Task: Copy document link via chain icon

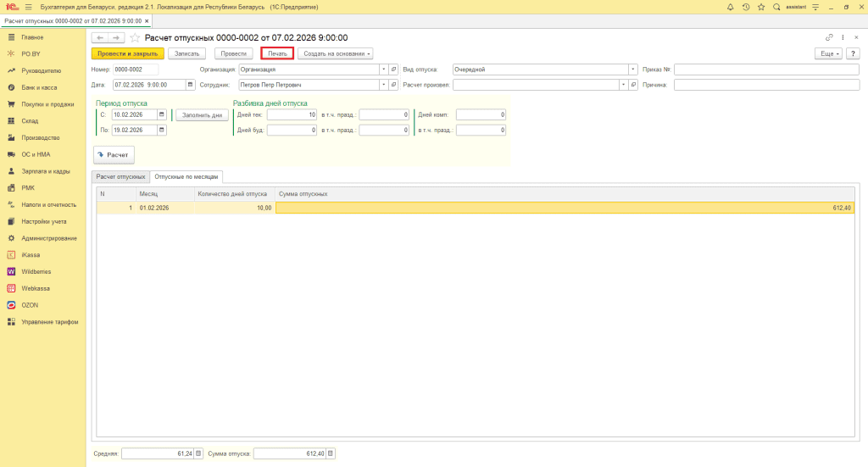Action: click(x=829, y=37)
